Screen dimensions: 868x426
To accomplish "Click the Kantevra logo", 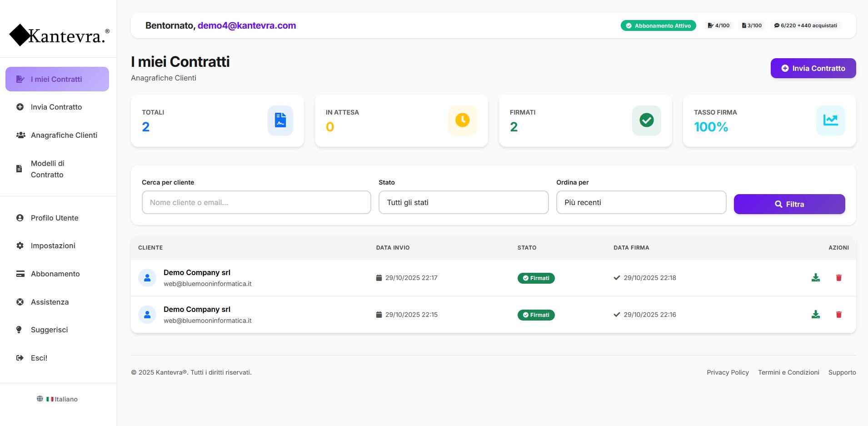I will pos(59,35).
